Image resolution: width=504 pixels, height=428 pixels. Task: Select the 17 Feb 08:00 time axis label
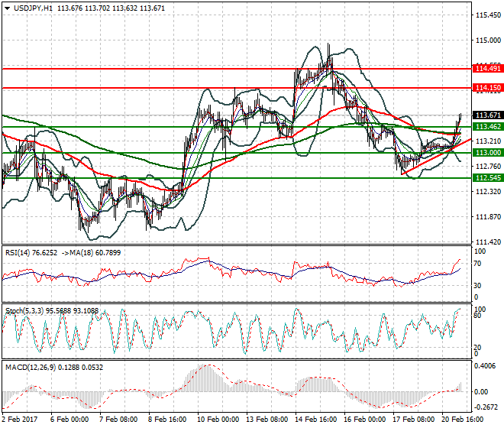click(x=413, y=420)
